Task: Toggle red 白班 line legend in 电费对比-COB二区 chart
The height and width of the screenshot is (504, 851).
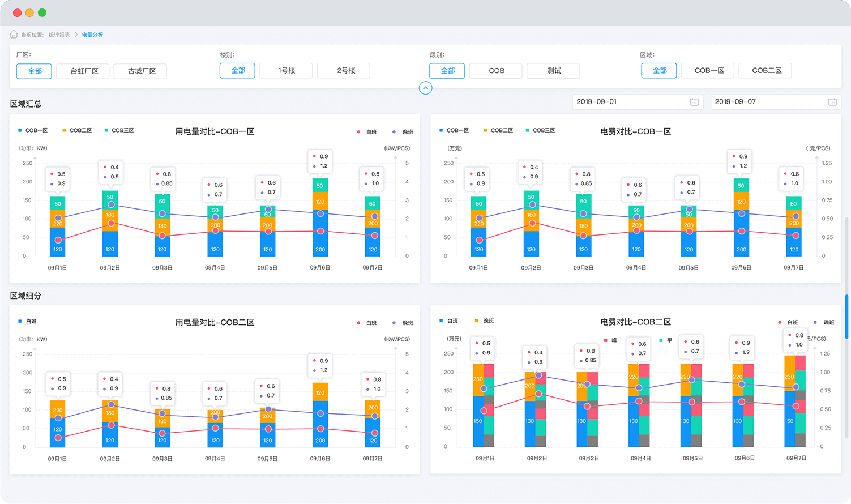Action: pos(788,322)
